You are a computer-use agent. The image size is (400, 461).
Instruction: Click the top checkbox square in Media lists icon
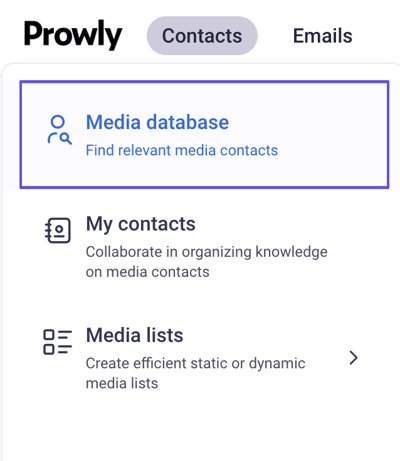click(49, 335)
